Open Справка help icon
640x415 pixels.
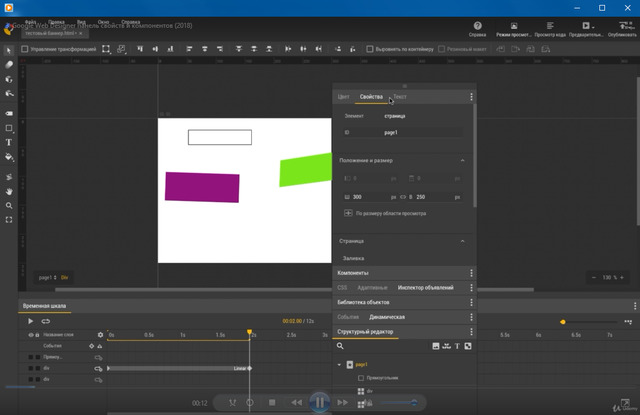click(x=478, y=26)
